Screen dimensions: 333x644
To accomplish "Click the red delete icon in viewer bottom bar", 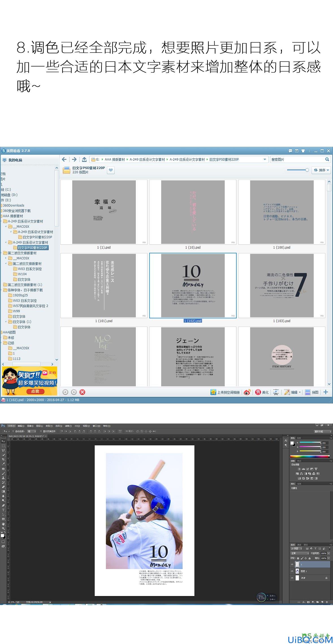I will (82, 392).
